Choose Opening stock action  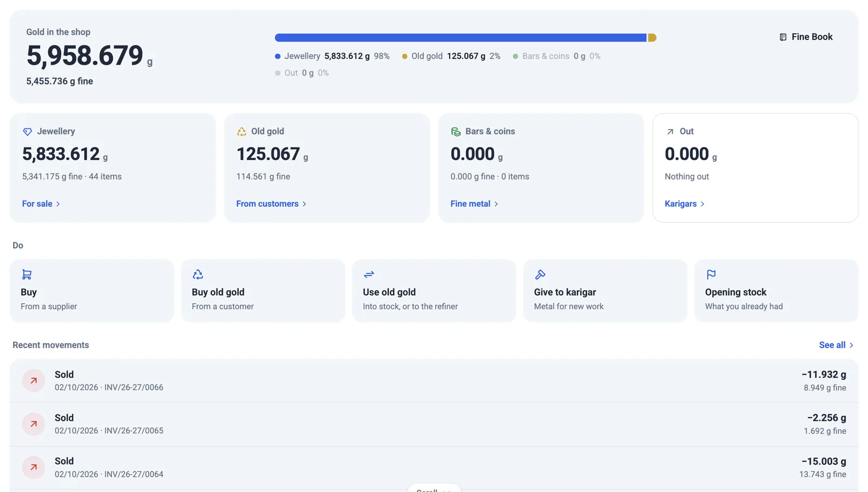776,291
